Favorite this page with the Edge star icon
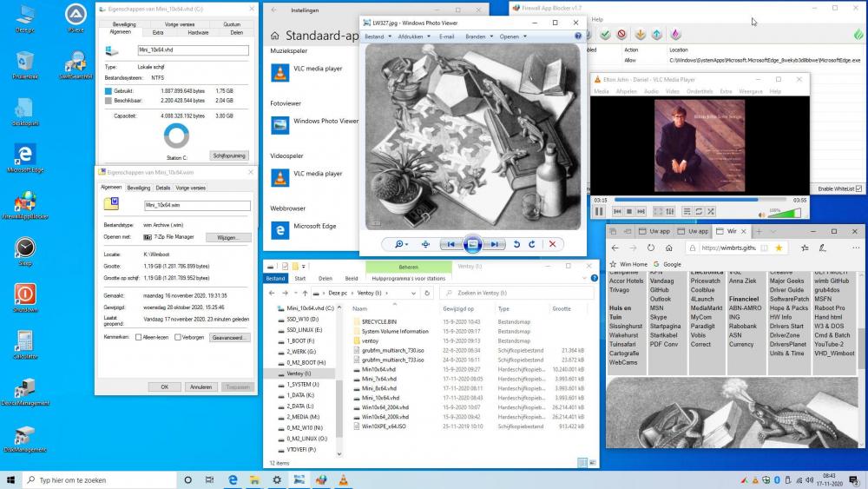The width and height of the screenshot is (868, 489). tap(779, 248)
